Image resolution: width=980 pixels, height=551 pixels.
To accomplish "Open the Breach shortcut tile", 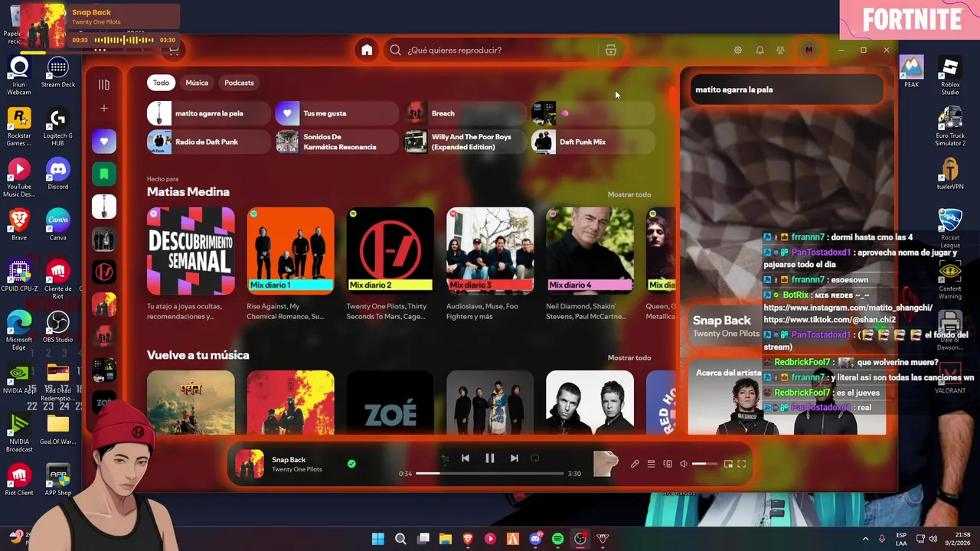I will tap(465, 113).
